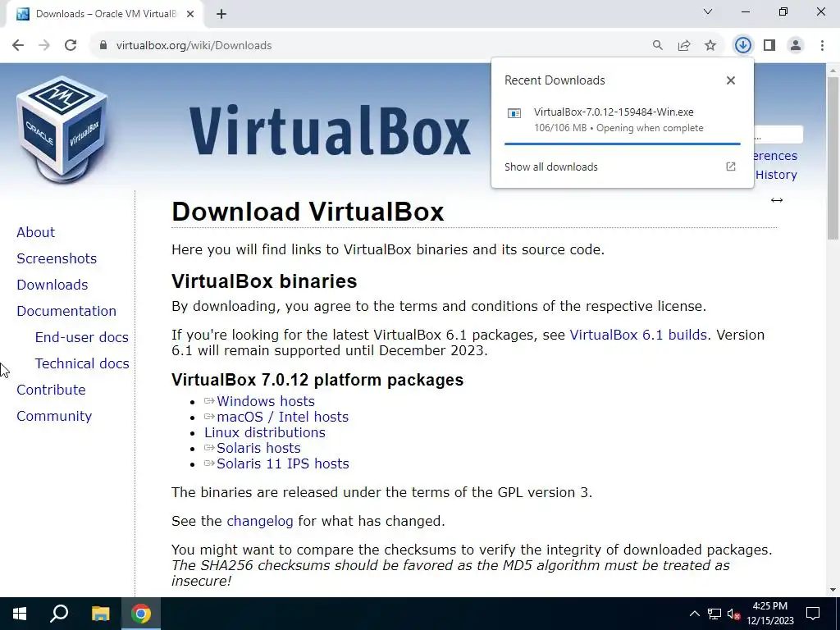
Task: Open the Documentation sidebar link
Action: click(x=66, y=311)
